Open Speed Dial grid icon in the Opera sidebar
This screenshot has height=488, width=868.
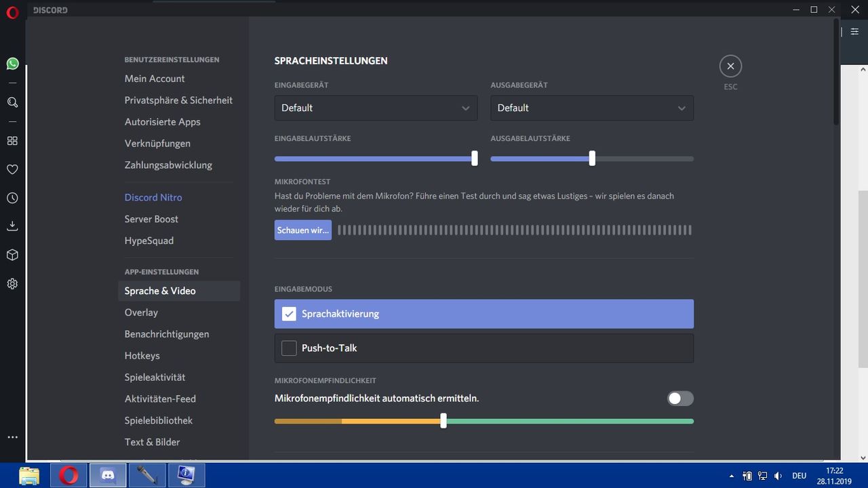coord(12,141)
